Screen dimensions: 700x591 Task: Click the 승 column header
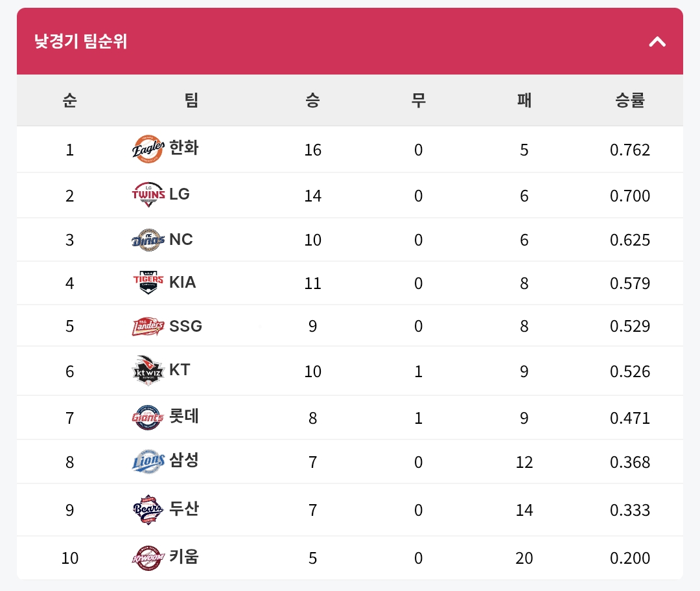(312, 100)
